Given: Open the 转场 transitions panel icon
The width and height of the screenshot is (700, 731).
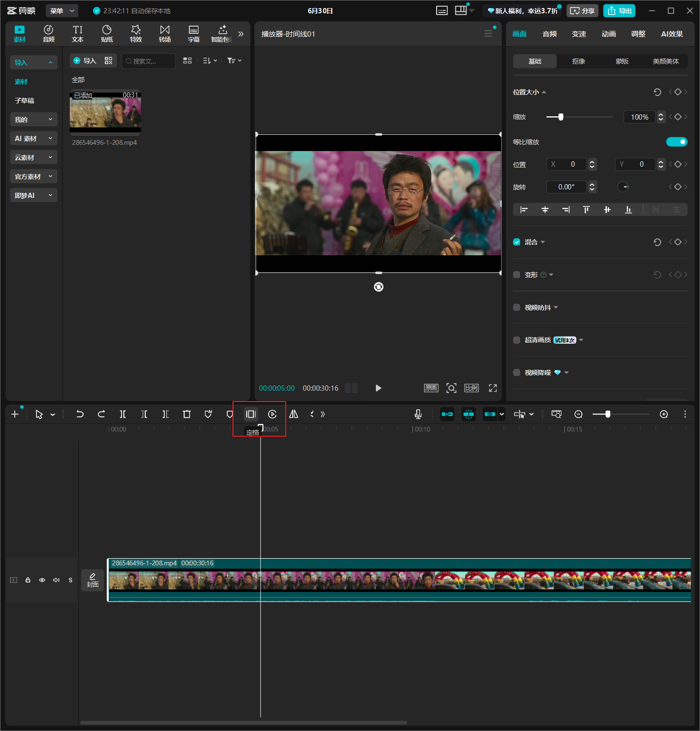Looking at the screenshot, I should click(x=165, y=34).
